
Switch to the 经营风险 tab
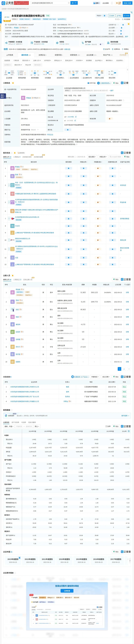coord(59,55)
